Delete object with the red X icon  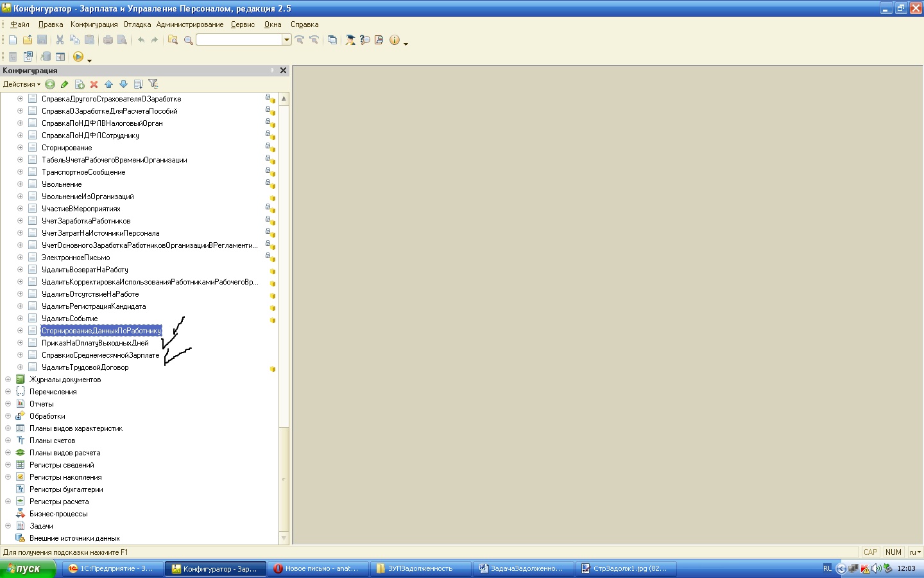pyautogui.click(x=94, y=84)
